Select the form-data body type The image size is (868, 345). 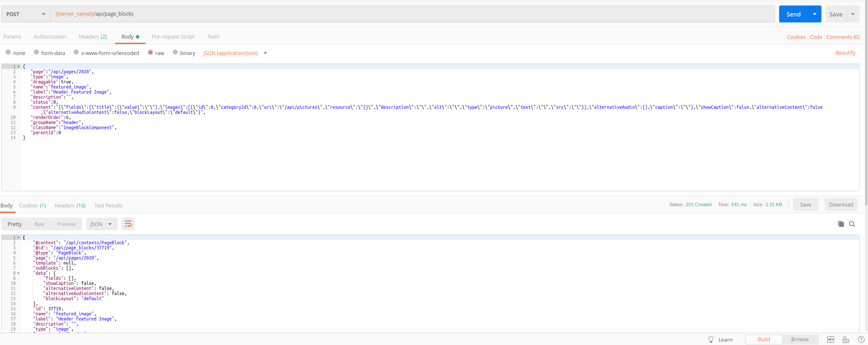pos(36,52)
